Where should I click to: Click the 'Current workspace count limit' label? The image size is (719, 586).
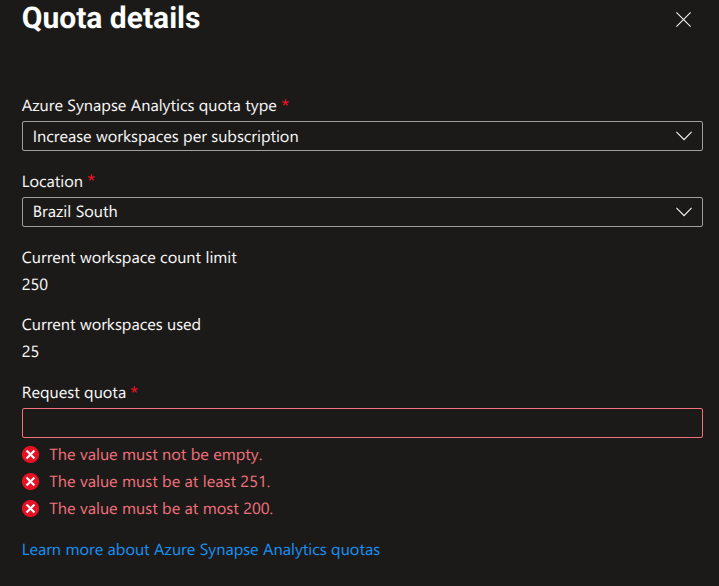click(129, 258)
